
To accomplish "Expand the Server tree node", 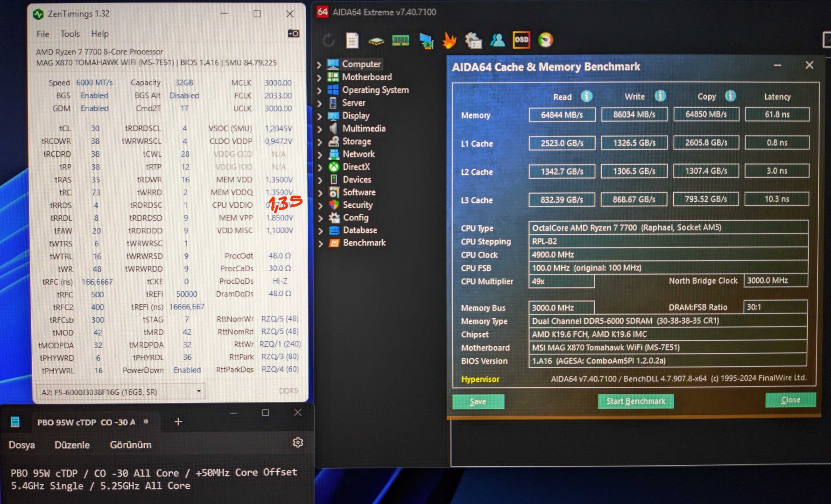I will point(320,103).
